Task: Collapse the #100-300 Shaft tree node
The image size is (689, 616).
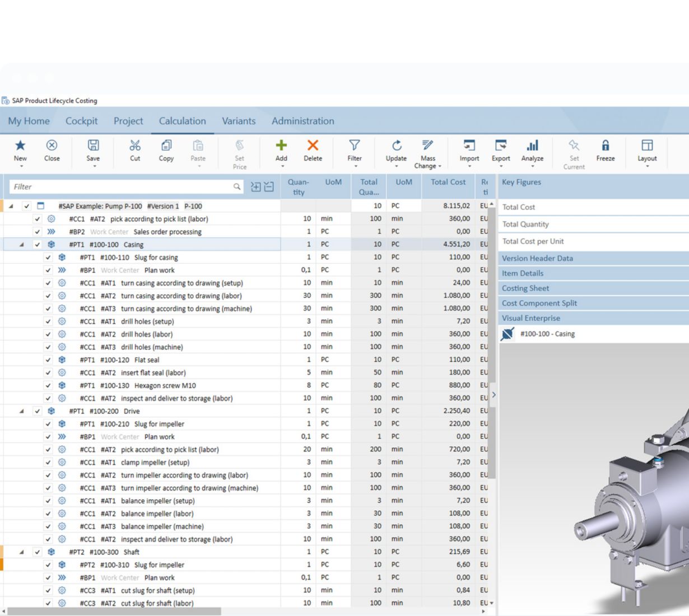Action: pyautogui.click(x=22, y=552)
